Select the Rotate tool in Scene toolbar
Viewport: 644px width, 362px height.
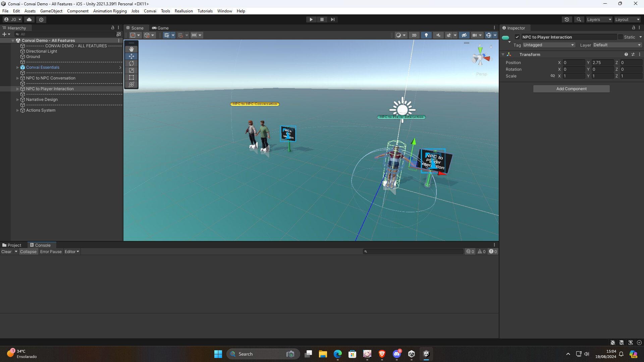point(131,63)
